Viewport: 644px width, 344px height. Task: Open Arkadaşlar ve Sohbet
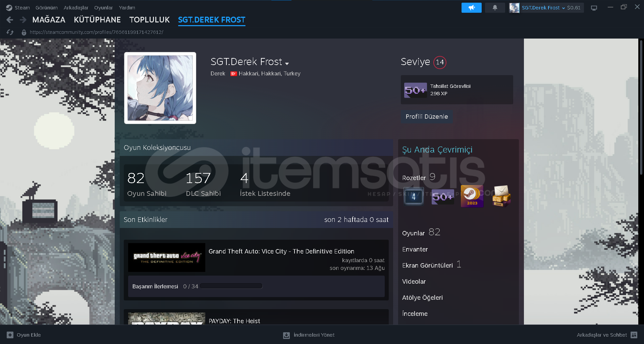click(x=602, y=335)
